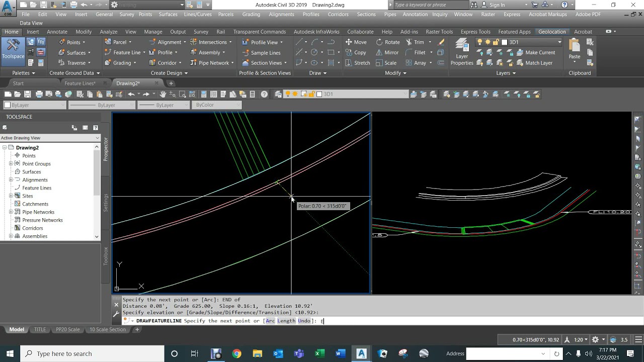Open Excel from the taskbar

tap(319, 353)
